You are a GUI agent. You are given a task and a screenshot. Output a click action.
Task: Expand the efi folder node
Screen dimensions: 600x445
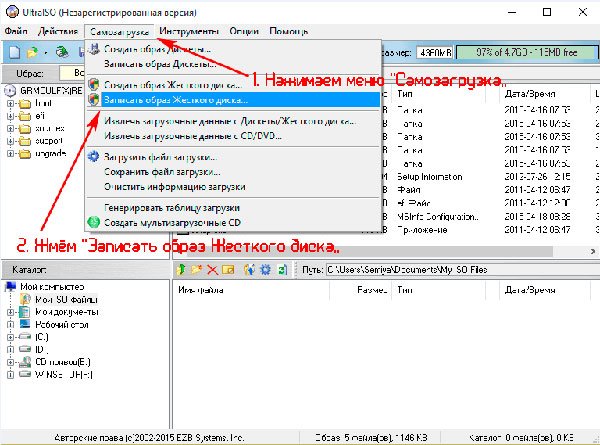point(11,116)
